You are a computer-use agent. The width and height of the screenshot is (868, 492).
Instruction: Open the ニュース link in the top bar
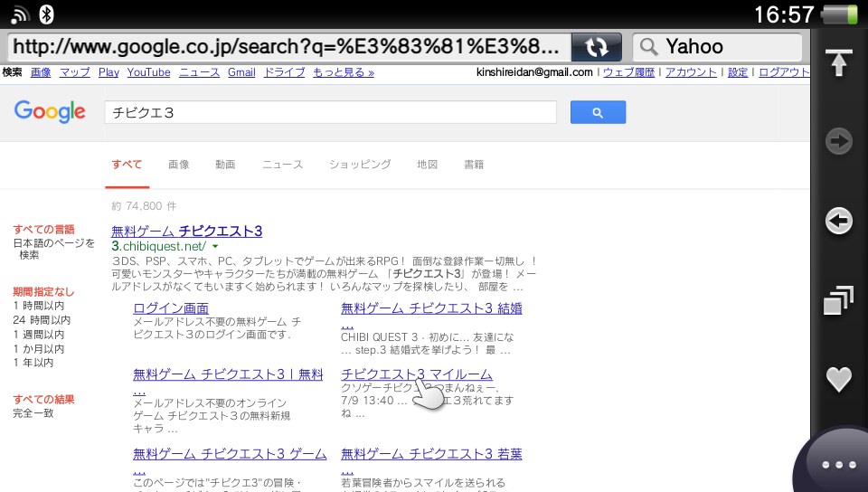[x=199, y=72]
